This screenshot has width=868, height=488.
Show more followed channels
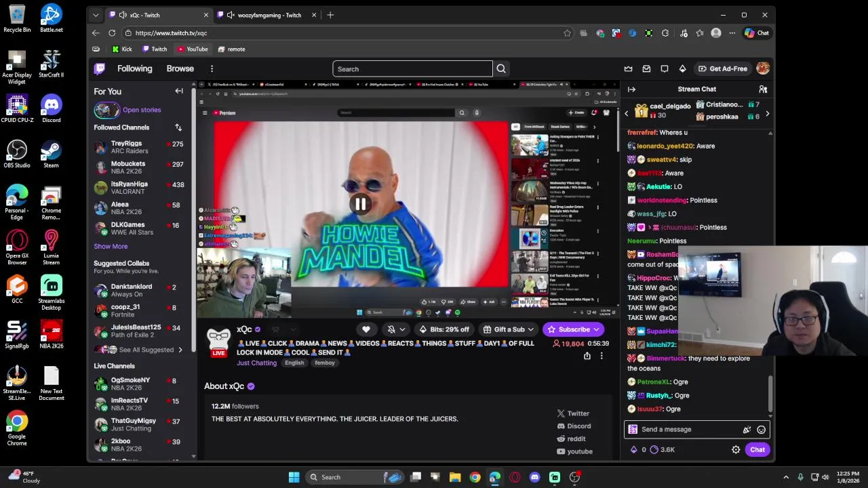click(x=111, y=247)
